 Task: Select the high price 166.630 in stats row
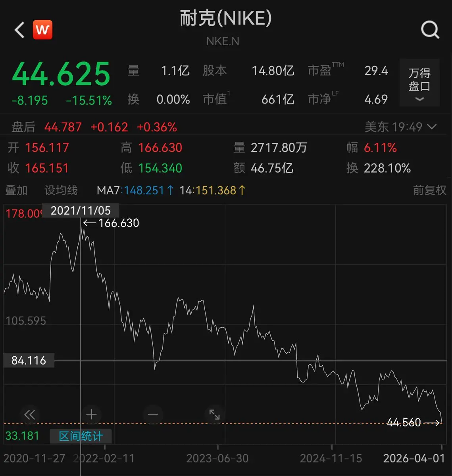click(x=160, y=148)
